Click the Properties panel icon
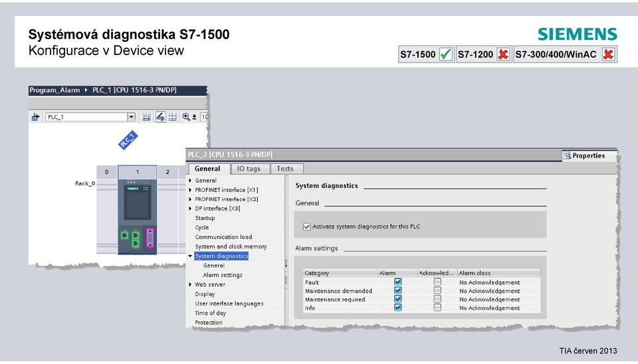The height and width of the screenshot is (364, 638). click(567, 155)
